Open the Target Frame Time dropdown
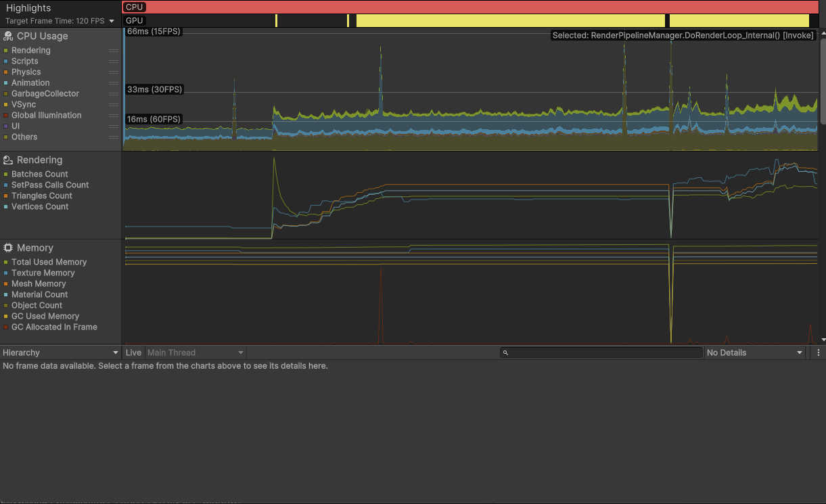 tap(60, 21)
